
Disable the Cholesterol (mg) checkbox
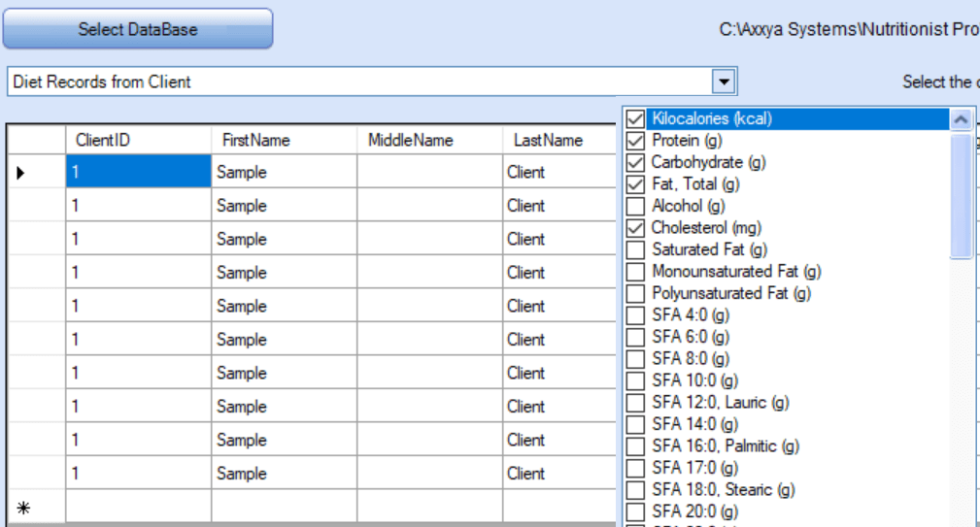(x=636, y=228)
